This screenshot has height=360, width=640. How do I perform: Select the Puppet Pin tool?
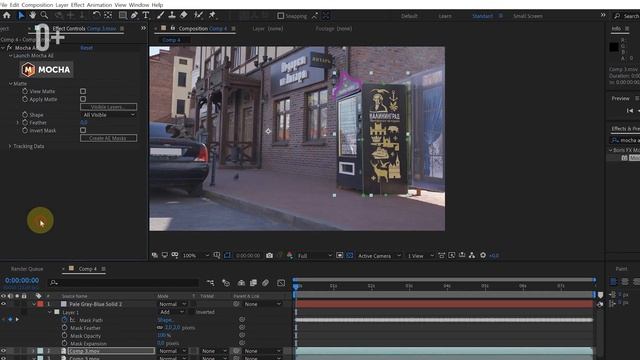(212, 15)
